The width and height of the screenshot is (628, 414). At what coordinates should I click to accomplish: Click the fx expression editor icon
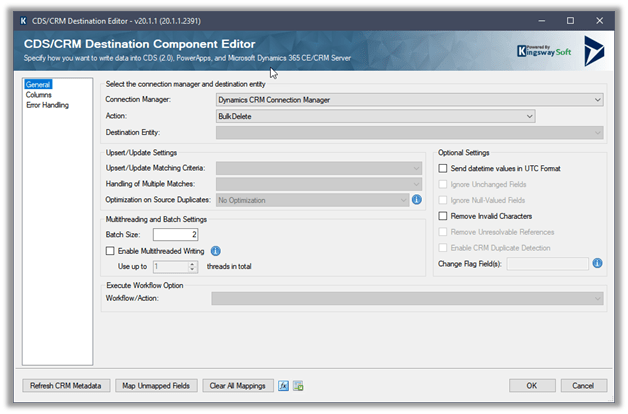click(x=283, y=385)
